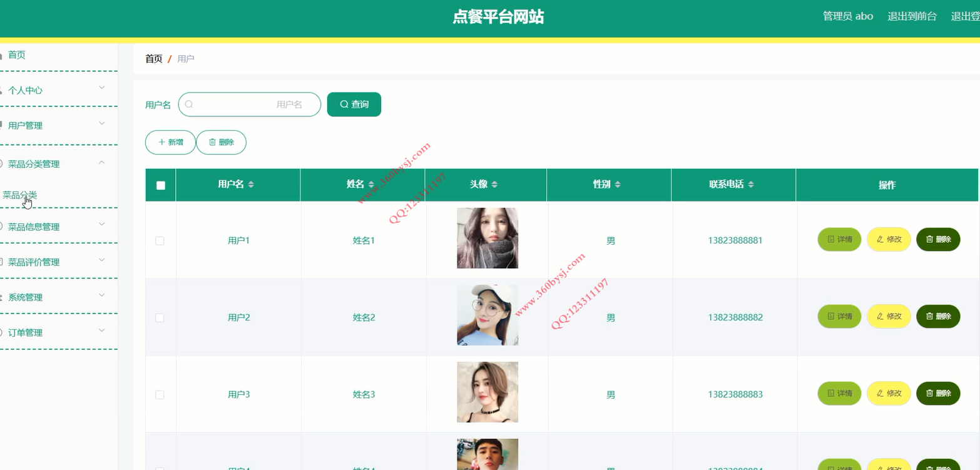Viewport: 980px width, 470px height.
Task: Click the 用户名 search input field
Action: (x=250, y=105)
